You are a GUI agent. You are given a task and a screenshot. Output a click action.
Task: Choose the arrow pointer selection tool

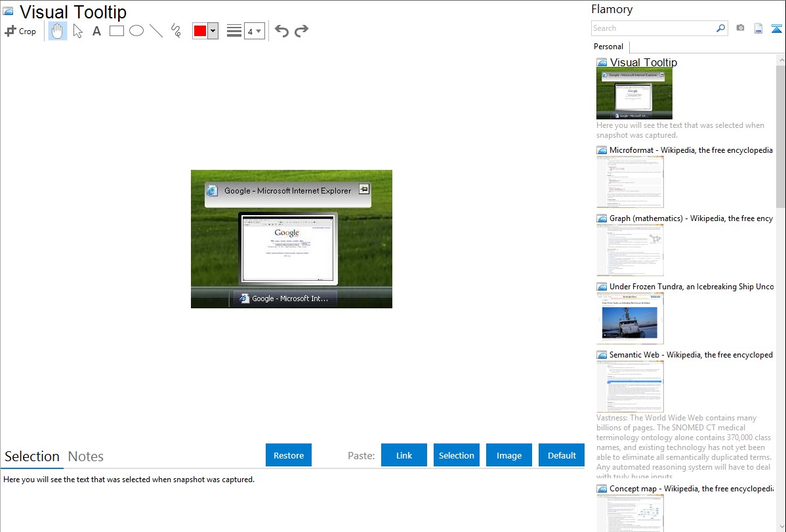[77, 31]
